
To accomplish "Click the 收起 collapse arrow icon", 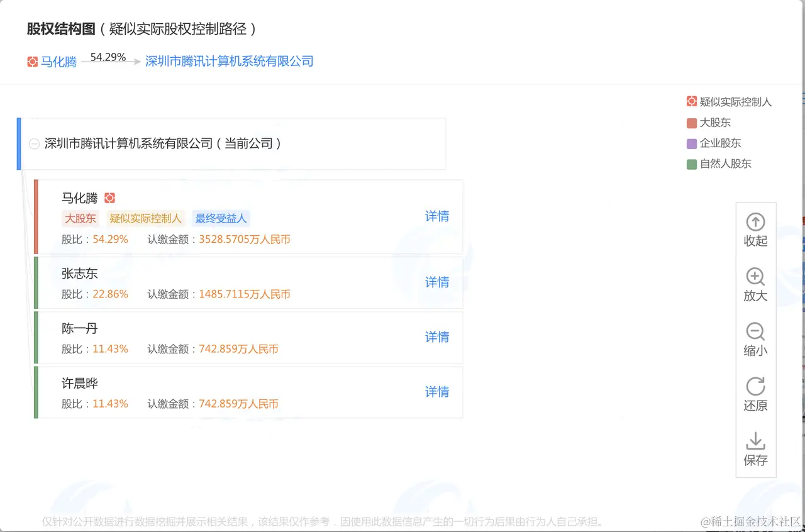I will (x=755, y=222).
